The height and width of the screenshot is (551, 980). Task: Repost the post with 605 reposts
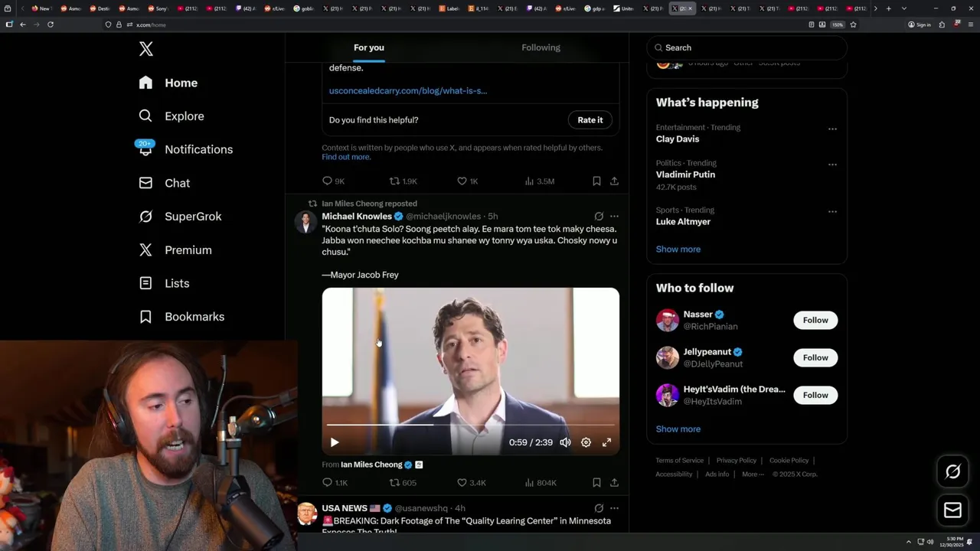tap(403, 483)
